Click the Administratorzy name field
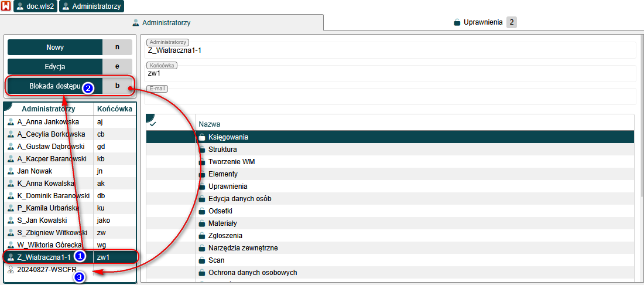 click(x=391, y=50)
